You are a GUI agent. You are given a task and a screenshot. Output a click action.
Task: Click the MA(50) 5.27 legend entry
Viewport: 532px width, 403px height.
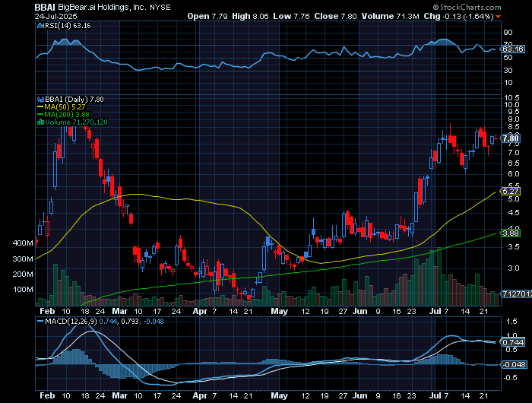pos(62,107)
